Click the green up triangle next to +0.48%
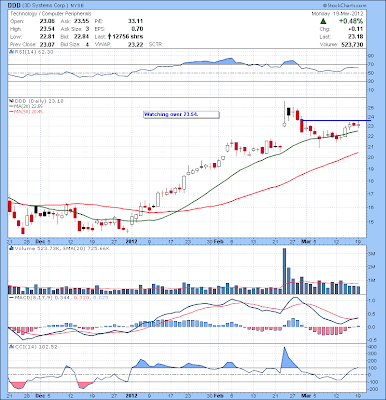Screen dimensions: 386x400 coord(323,21)
